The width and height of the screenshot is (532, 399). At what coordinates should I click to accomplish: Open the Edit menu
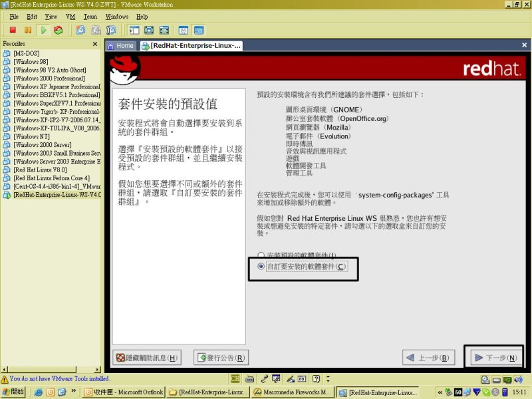pyautogui.click(x=32, y=17)
